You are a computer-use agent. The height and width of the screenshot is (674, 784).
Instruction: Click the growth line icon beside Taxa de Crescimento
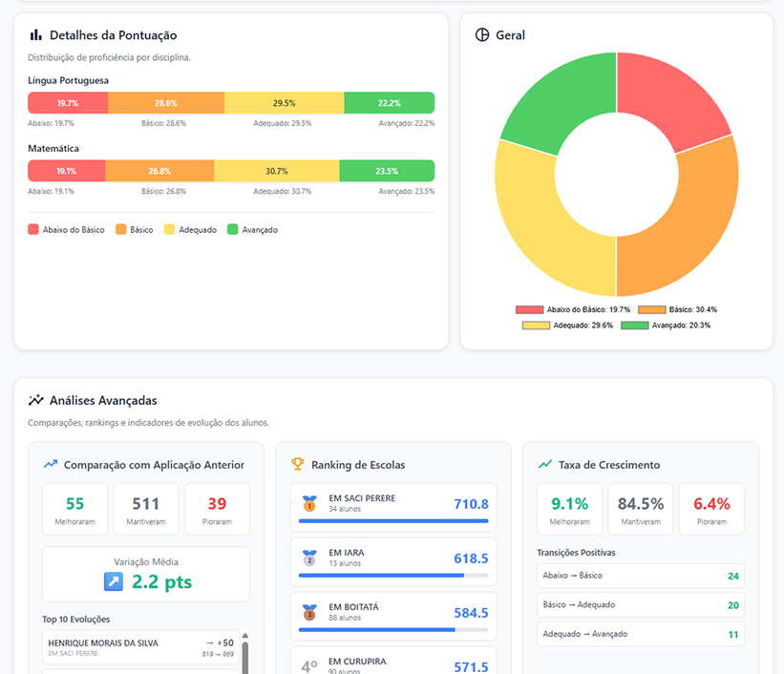545,465
